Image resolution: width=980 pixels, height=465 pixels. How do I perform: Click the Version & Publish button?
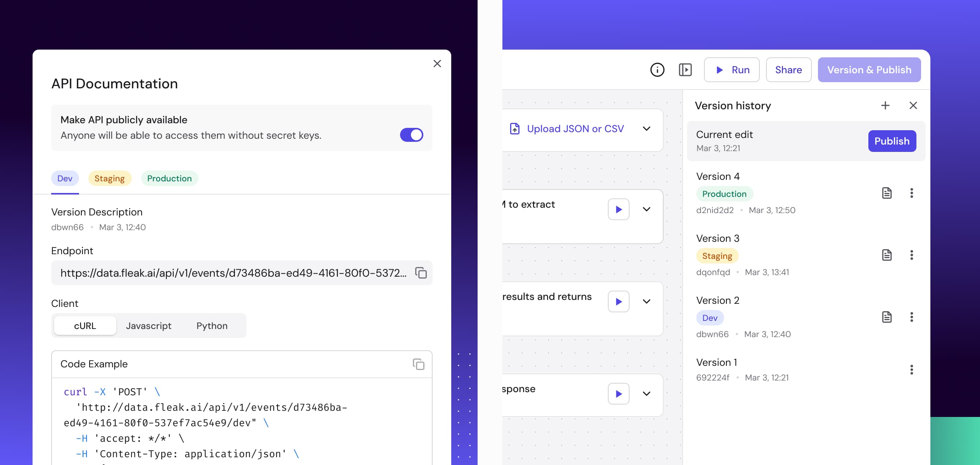click(x=870, y=70)
